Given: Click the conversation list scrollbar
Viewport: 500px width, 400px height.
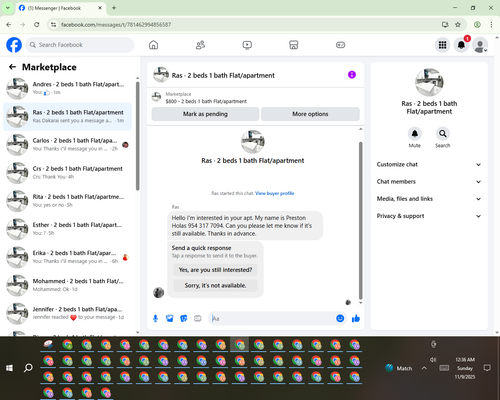Looking at the screenshot, I should click(137, 136).
